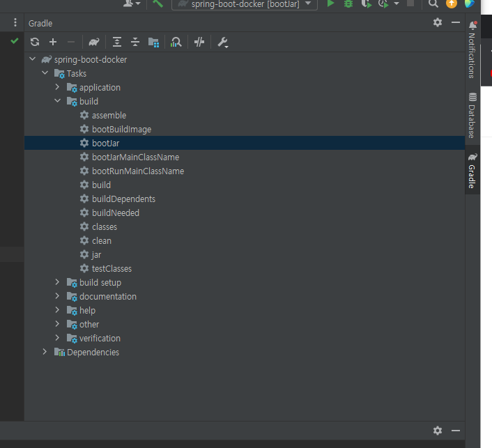
Task: Click the gear icon beside bootJar task
Action: click(x=84, y=143)
